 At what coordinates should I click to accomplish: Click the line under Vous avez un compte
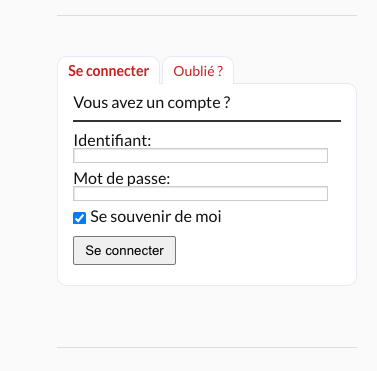pyautogui.click(x=207, y=121)
